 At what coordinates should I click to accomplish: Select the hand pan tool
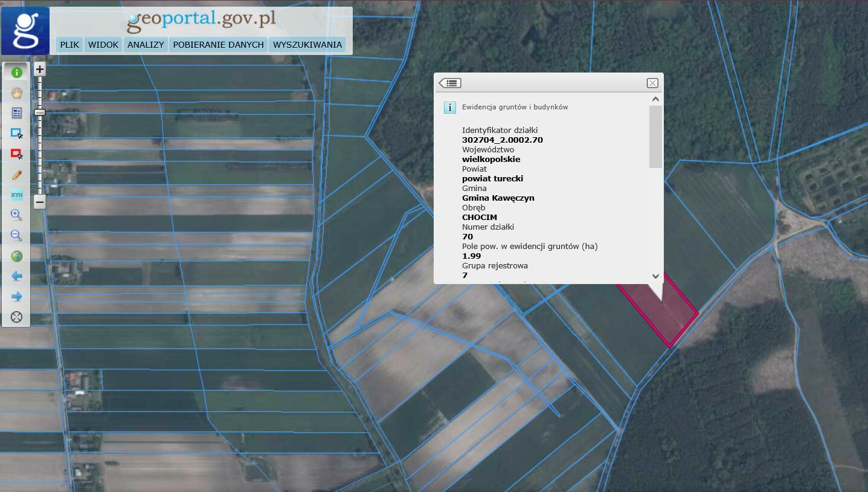(16, 92)
